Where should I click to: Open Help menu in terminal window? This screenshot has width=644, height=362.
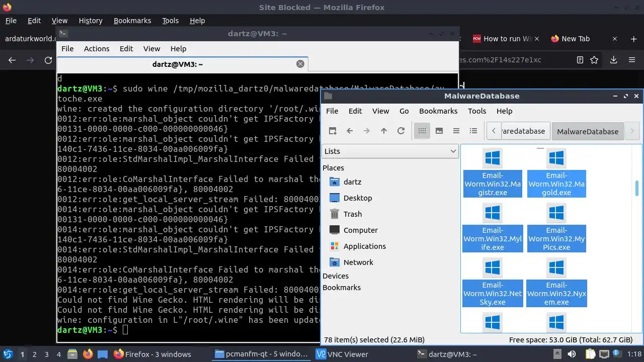pyautogui.click(x=179, y=49)
